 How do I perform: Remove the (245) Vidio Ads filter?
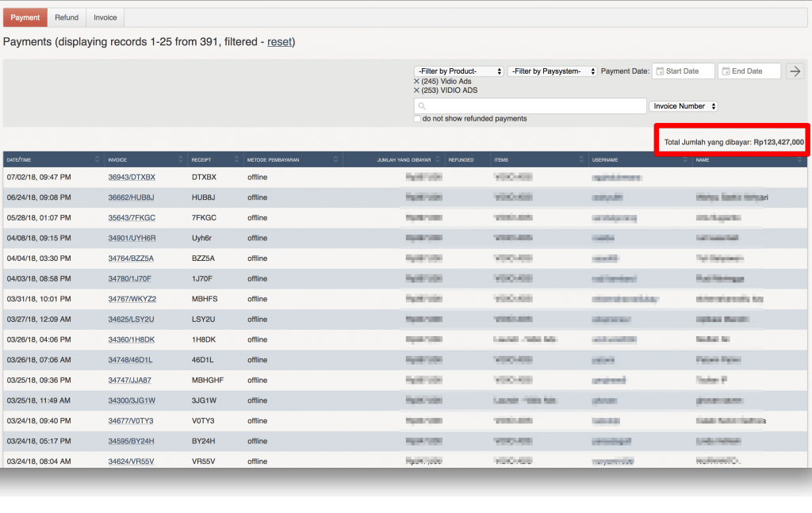tap(417, 82)
